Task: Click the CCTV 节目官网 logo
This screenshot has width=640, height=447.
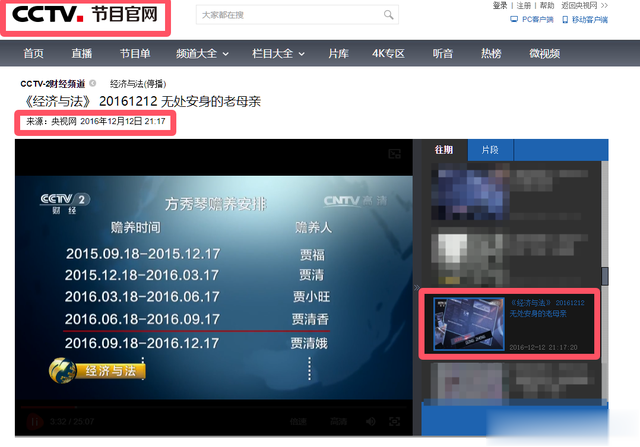Action: [x=85, y=15]
